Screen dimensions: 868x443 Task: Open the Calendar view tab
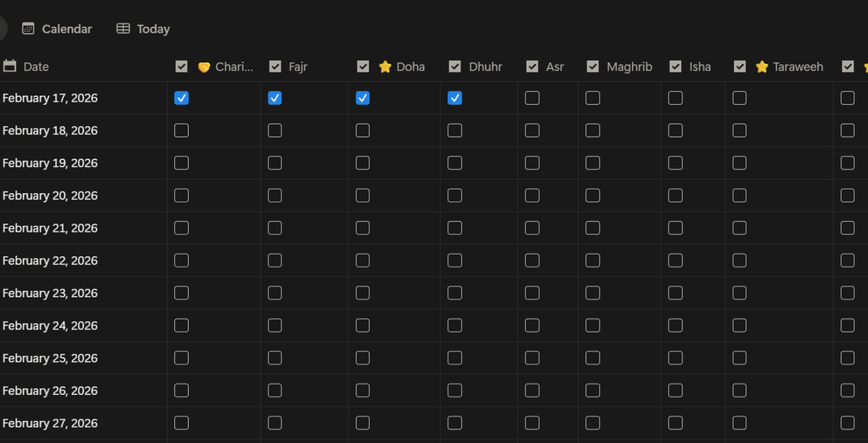coord(57,29)
